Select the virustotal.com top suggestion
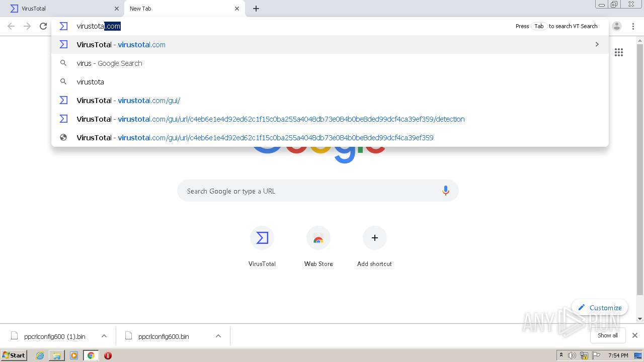This screenshot has height=362, width=644. 330,45
